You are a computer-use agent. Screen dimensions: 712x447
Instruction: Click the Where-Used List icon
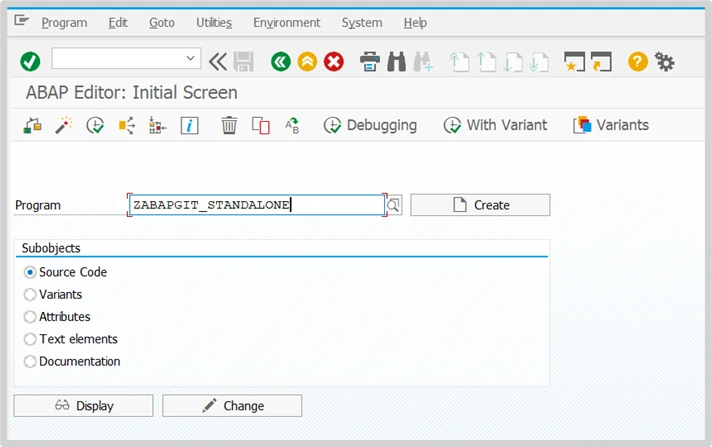(x=127, y=125)
